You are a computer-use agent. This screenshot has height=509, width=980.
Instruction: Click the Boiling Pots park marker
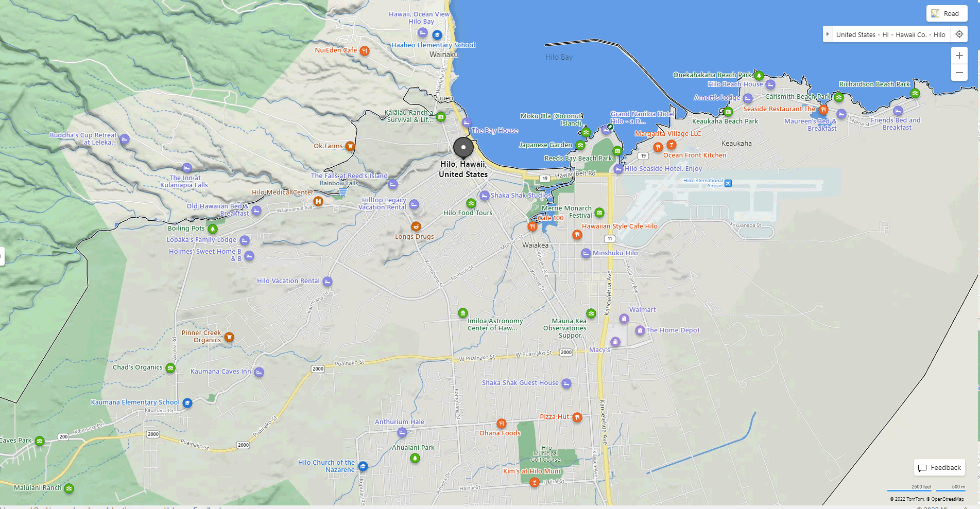coord(213,229)
